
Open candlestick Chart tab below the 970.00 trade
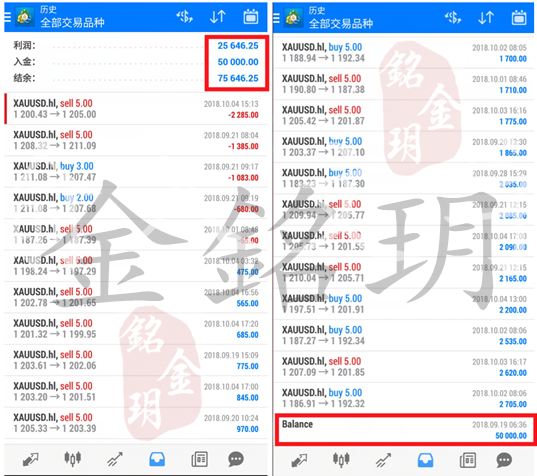73,459
